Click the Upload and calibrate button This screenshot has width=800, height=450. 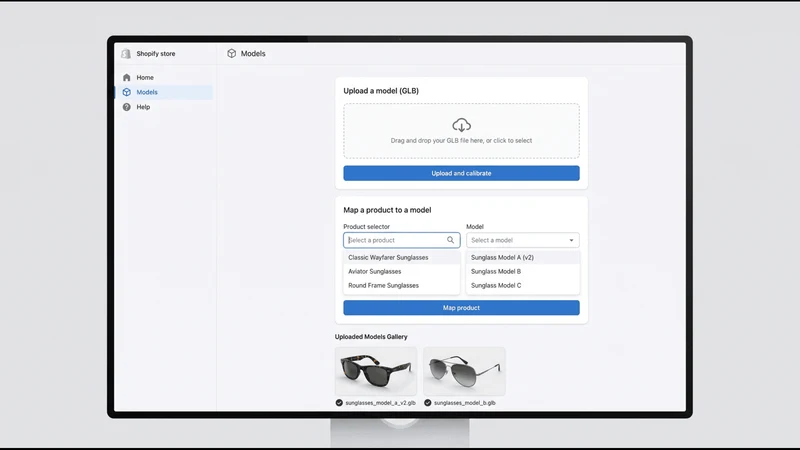pyautogui.click(x=461, y=173)
